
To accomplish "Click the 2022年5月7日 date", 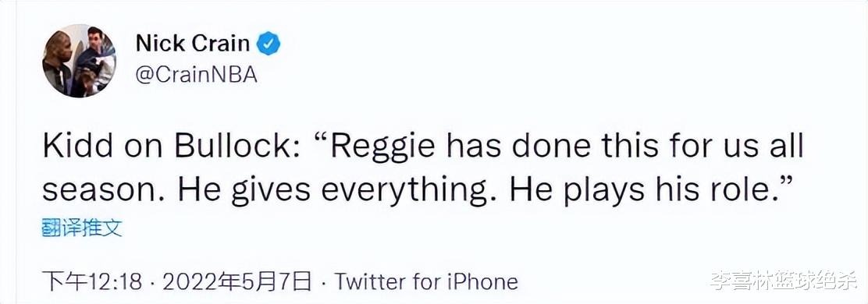I will 237,281.
